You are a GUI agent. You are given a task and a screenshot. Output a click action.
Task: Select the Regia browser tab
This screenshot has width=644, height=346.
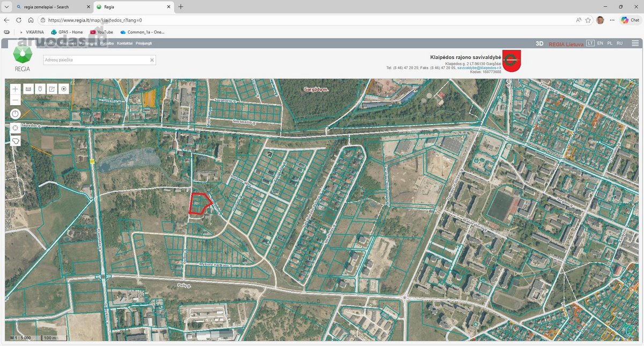tap(134, 7)
